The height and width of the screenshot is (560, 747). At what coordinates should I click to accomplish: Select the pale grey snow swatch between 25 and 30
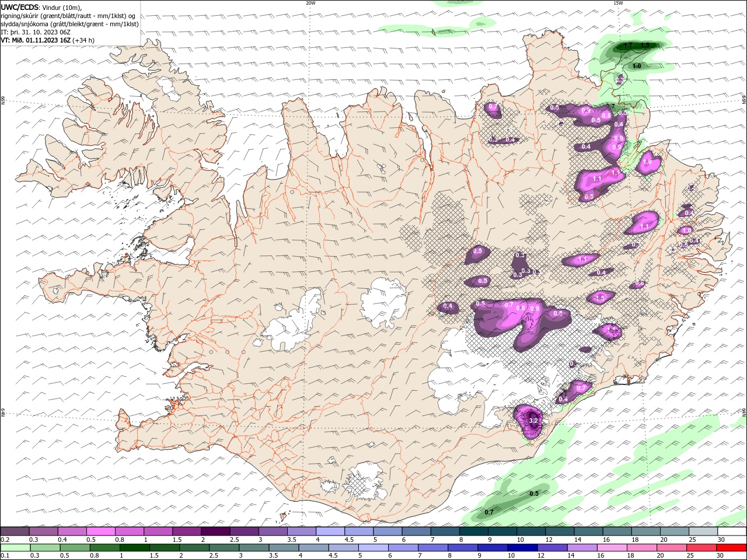703,531
